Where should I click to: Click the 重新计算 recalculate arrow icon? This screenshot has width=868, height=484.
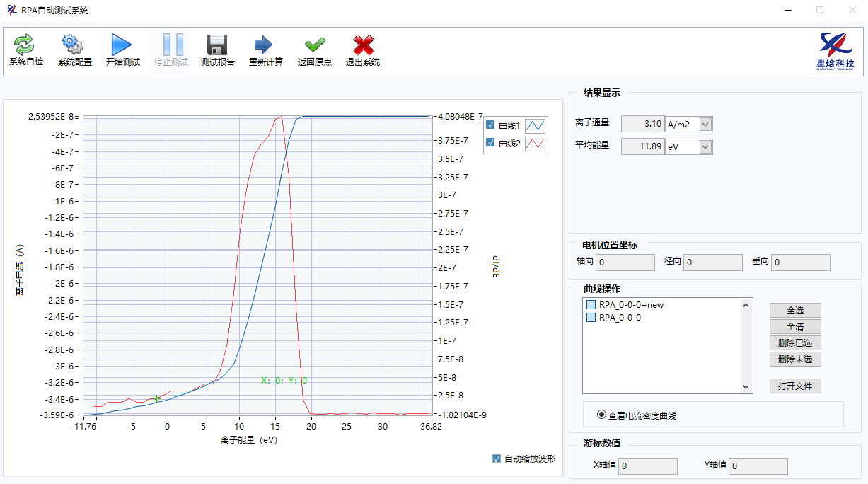tap(265, 45)
